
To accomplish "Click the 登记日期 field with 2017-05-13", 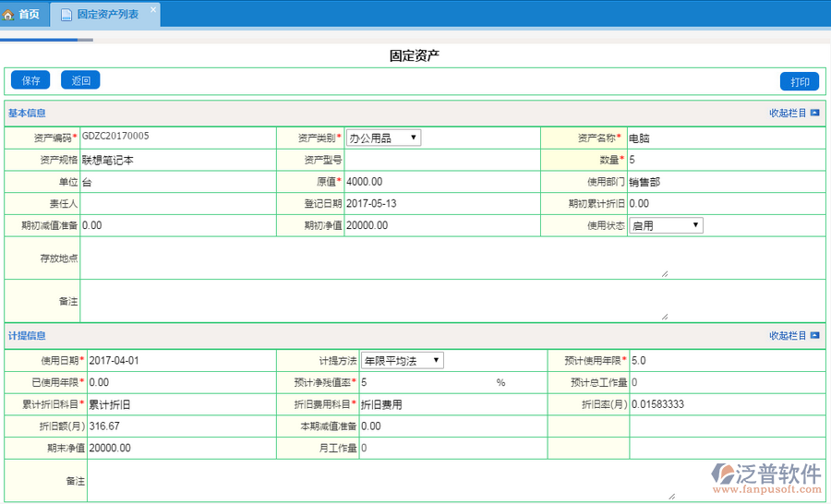I will [441, 203].
